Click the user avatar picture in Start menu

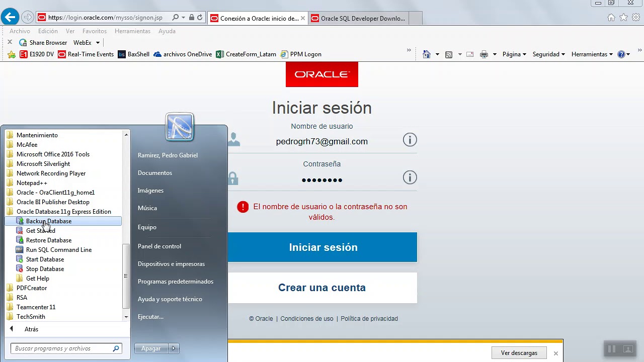pyautogui.click(x=180, y=127)
